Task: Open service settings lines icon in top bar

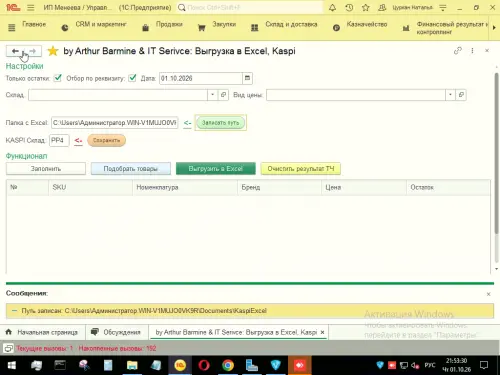Action: pyautogui.click(x=443, y=7)
